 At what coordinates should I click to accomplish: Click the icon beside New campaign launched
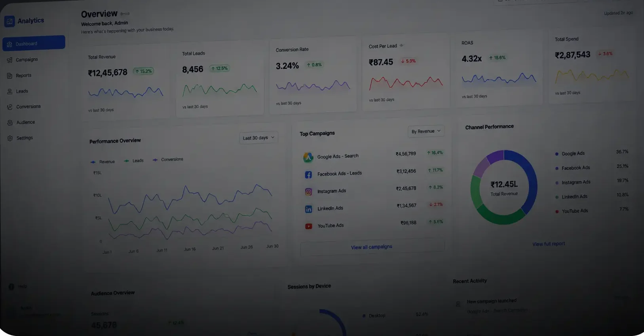point(458,304)
